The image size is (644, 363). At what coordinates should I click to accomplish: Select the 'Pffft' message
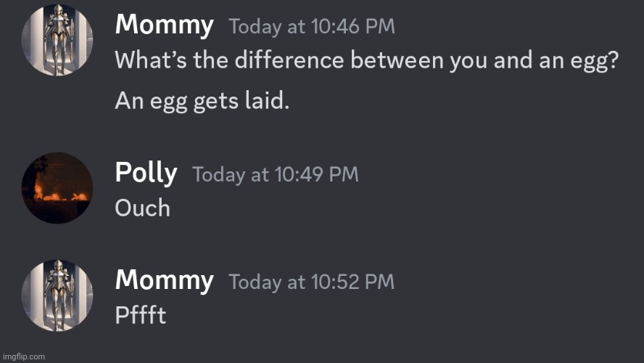pos(141,315)
